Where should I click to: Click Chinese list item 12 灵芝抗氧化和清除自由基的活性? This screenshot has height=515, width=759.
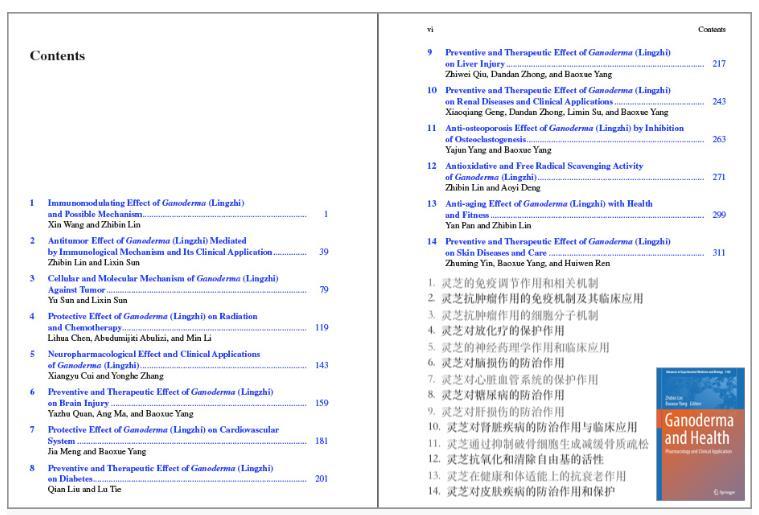click(x=516, y=459)
